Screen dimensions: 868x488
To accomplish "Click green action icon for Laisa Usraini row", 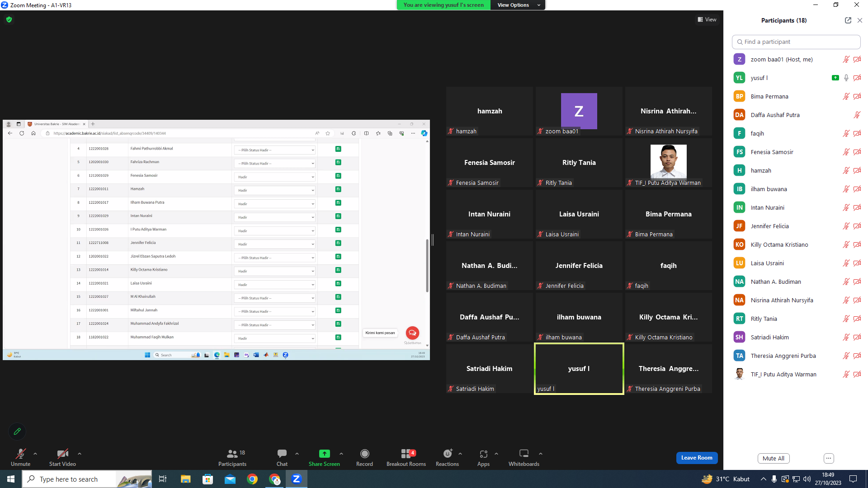I will tap(338, 283).
